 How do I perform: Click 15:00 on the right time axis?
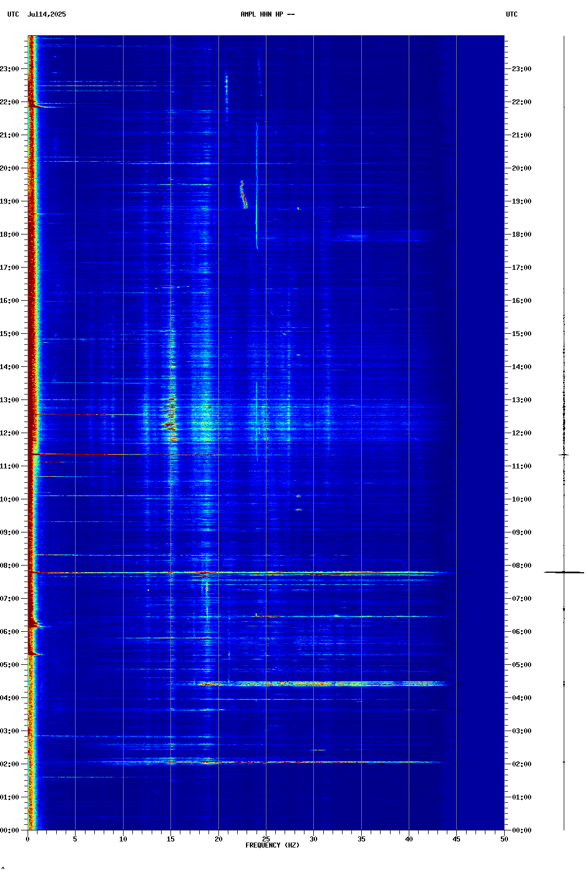tap(522, 334)
